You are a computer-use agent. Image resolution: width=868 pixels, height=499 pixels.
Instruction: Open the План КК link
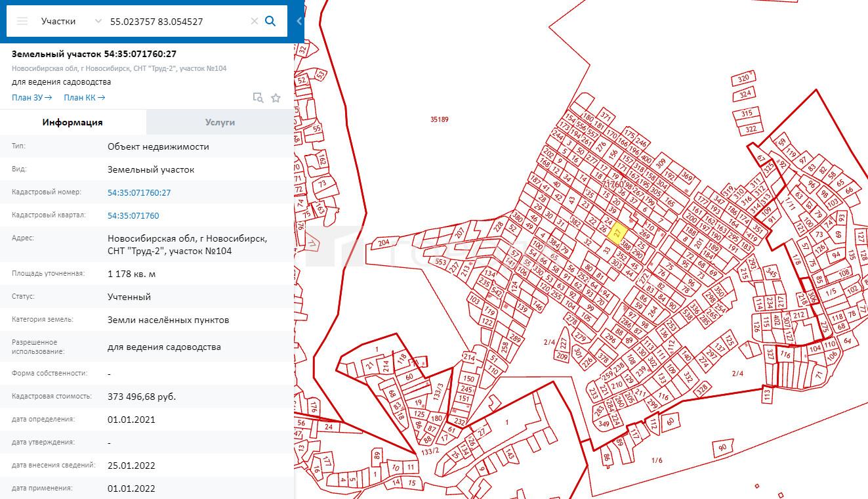[x=84, y=98]
